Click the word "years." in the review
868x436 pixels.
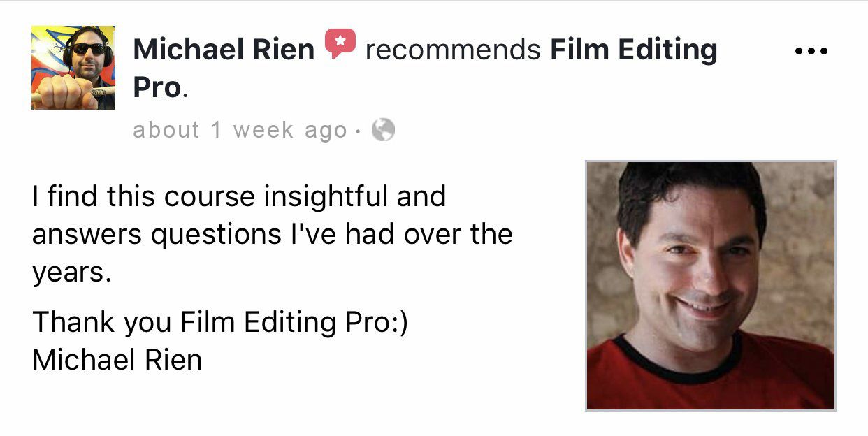pyautogui.click(x=72, y=272)
